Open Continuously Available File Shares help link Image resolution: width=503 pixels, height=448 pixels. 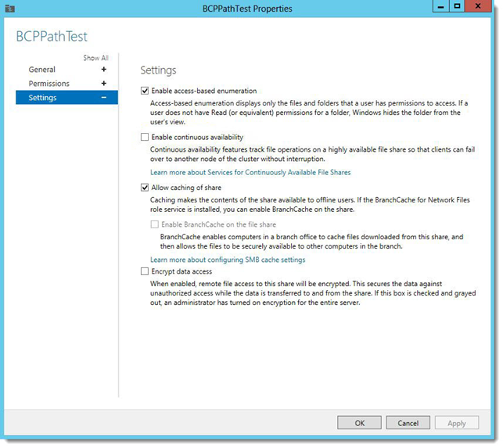click(250, 172)
